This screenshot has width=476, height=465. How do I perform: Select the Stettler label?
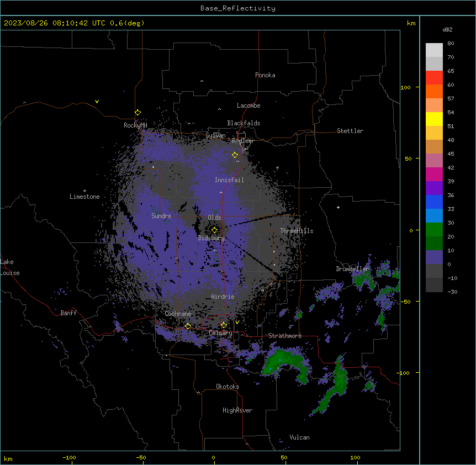click(x=350, y=131)
